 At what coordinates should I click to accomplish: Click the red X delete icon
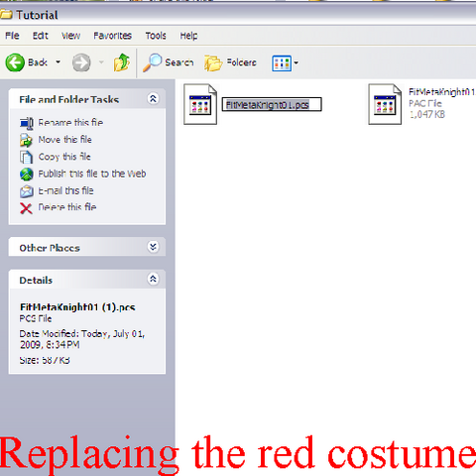click(26, 208)
